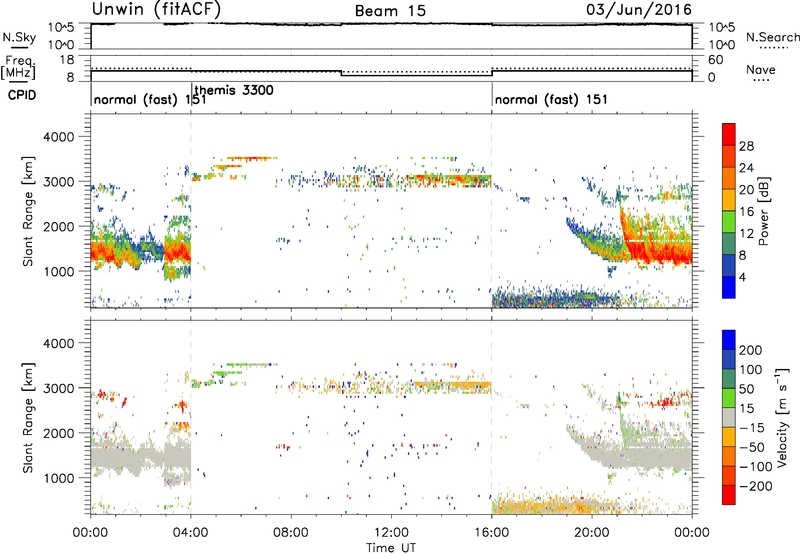Click "Slant Range [km]" label of power panel

(28, 211)
